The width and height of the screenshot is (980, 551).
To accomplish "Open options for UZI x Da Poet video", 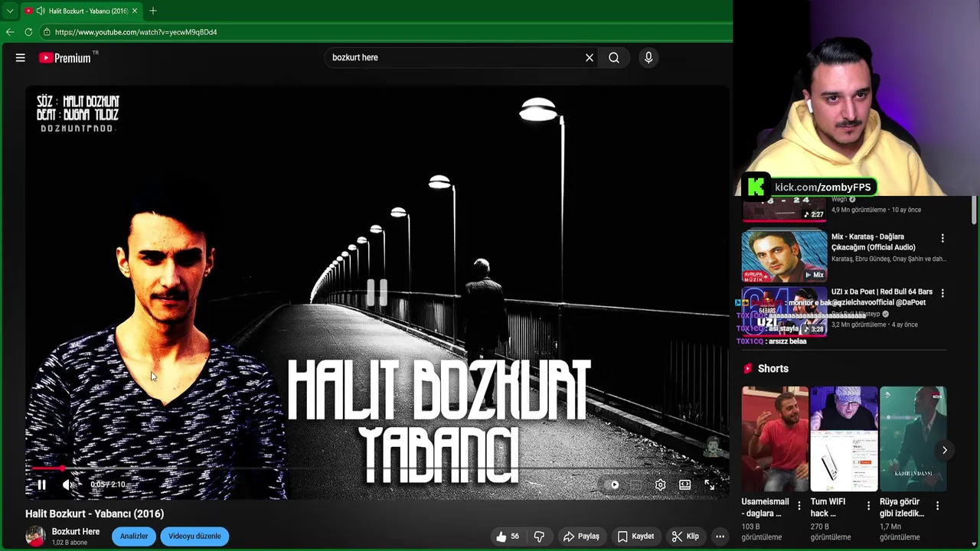I will [942, 293].
